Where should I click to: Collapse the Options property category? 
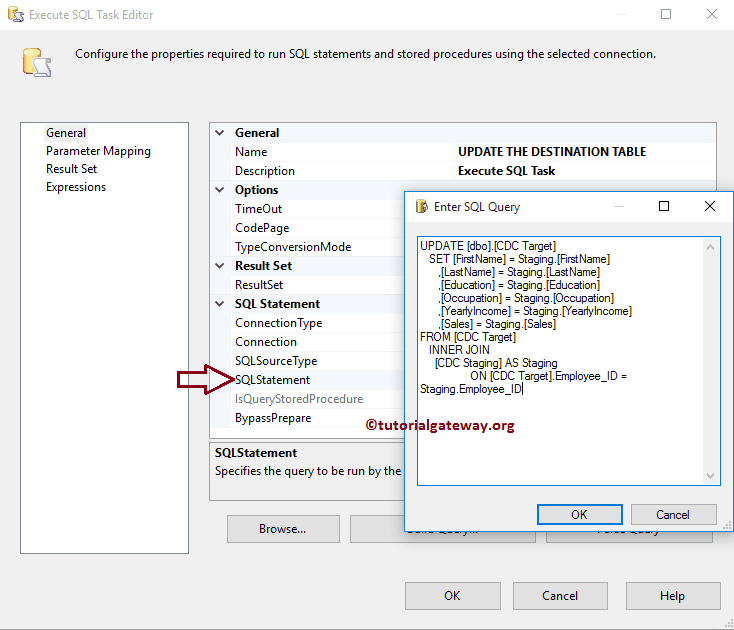tap(220, 190)
